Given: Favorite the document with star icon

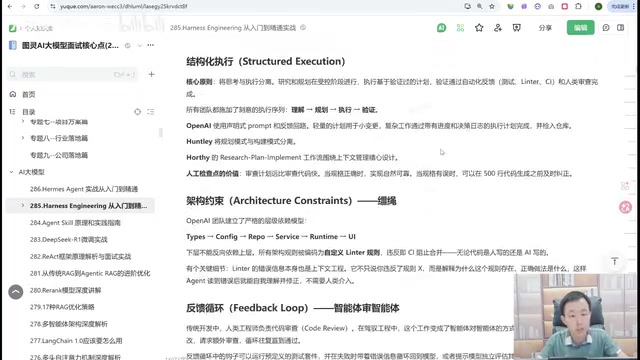Looking at the screenshot, I should [x=479, y=28].
